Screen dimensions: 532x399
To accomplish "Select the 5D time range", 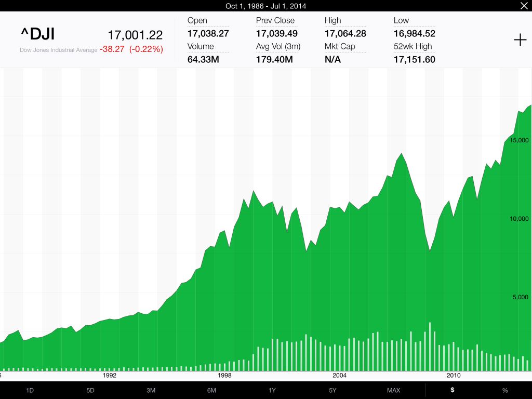I will 90,391.
